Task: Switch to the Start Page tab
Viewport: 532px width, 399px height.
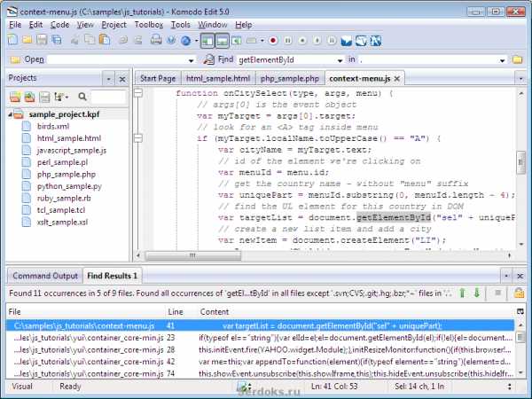Action: tap(158, 78)
